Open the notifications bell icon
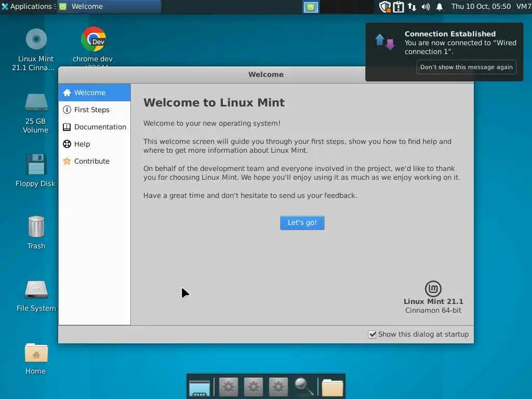 point(440,7)
